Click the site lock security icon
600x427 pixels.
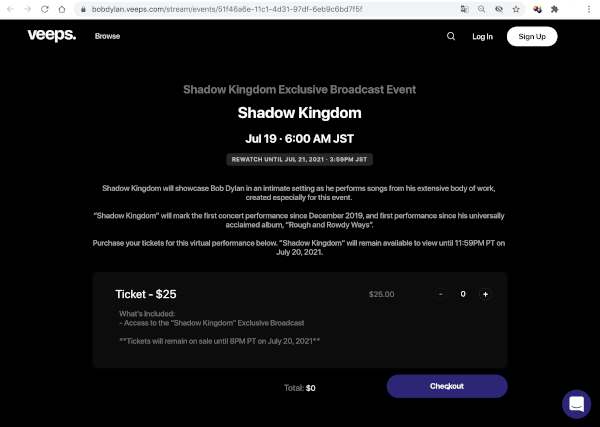[83, 9]
